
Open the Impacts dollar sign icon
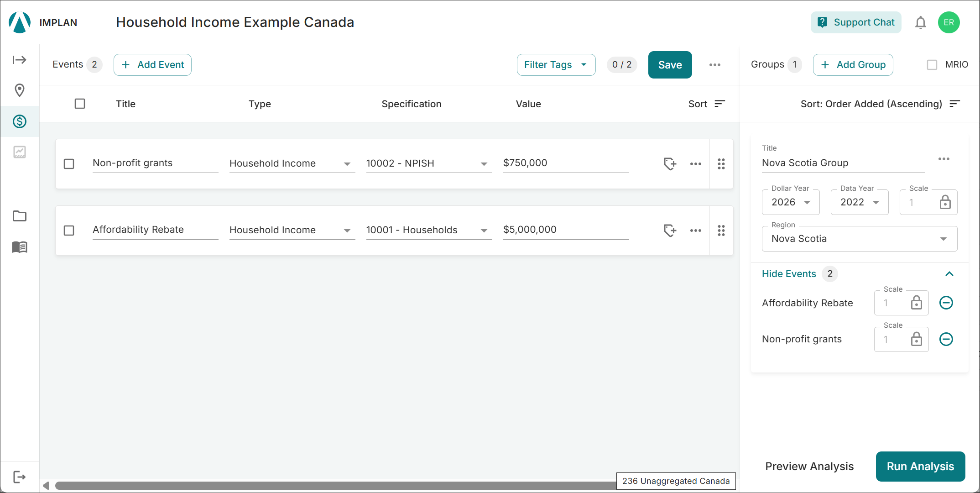point(20,121)
